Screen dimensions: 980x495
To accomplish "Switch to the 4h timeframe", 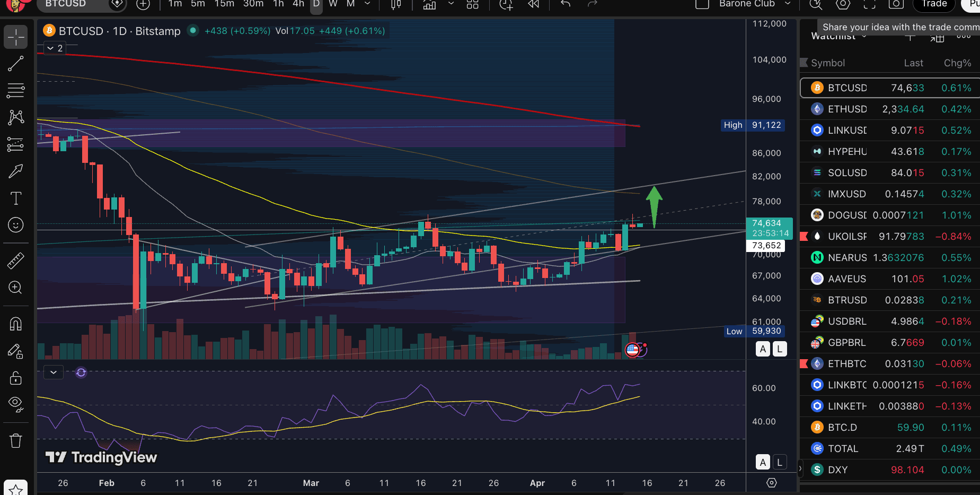I will 298,4.
